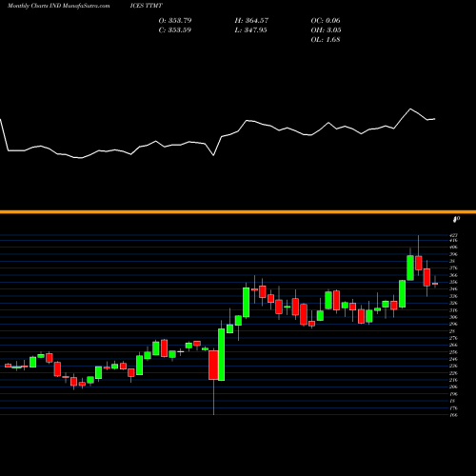
Task: Click the 427 price axis label
Action: click(x=454, y=235)
